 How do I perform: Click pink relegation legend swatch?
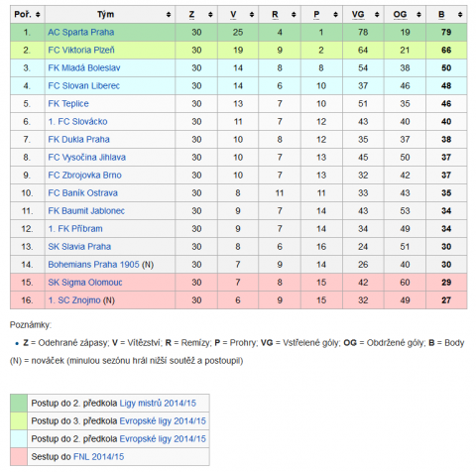[19, 457]
